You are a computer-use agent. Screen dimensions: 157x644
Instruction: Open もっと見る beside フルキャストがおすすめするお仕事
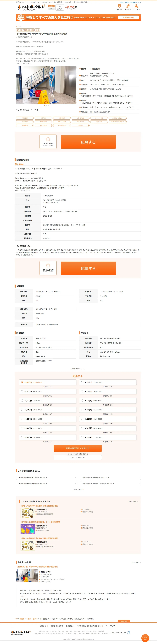point(133,502)
